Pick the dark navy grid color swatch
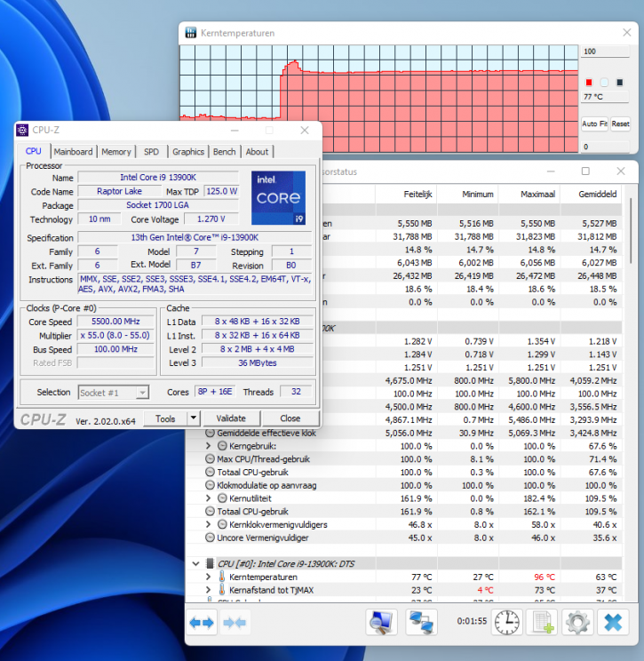This screenshot has height=661, width=644. 619,83
